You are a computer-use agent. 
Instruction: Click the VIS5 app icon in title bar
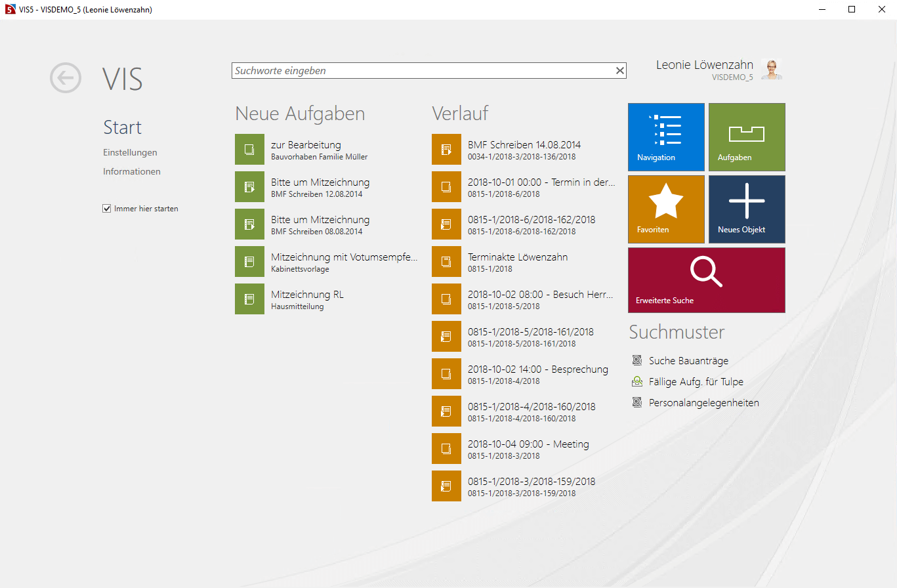tap(10, 10)
